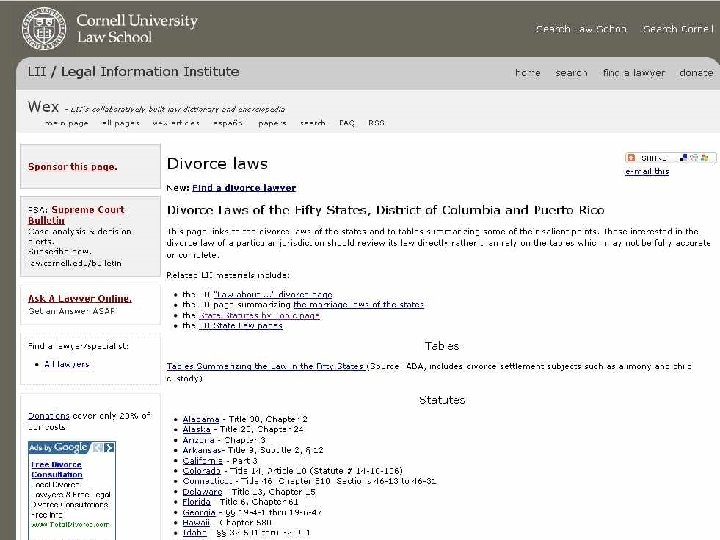
Task: Open Free Divorce Consultation ad link
Action: [57, 469]
